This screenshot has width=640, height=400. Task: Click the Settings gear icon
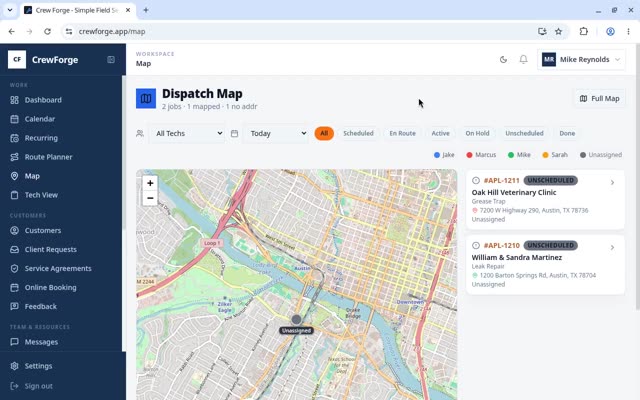click(14, 366)
